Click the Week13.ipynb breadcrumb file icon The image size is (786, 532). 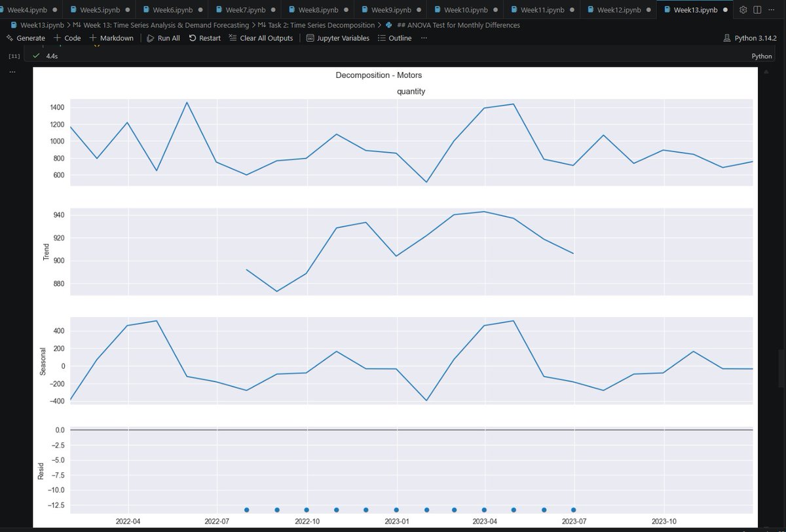coord(14,25)
